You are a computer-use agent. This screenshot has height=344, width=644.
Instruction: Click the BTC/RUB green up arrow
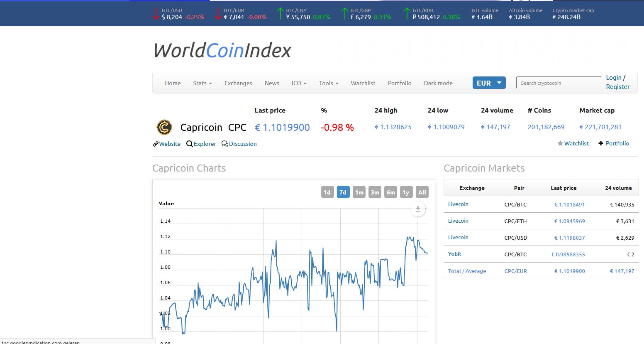pos(407,14)
